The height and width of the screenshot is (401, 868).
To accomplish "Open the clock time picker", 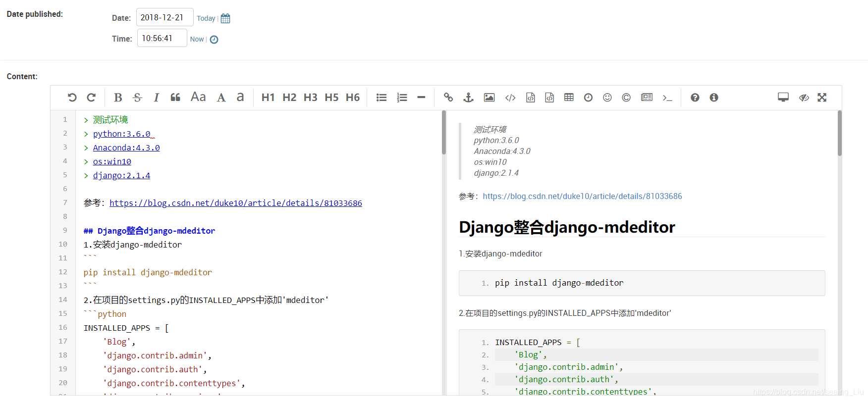I will (214, 40).
